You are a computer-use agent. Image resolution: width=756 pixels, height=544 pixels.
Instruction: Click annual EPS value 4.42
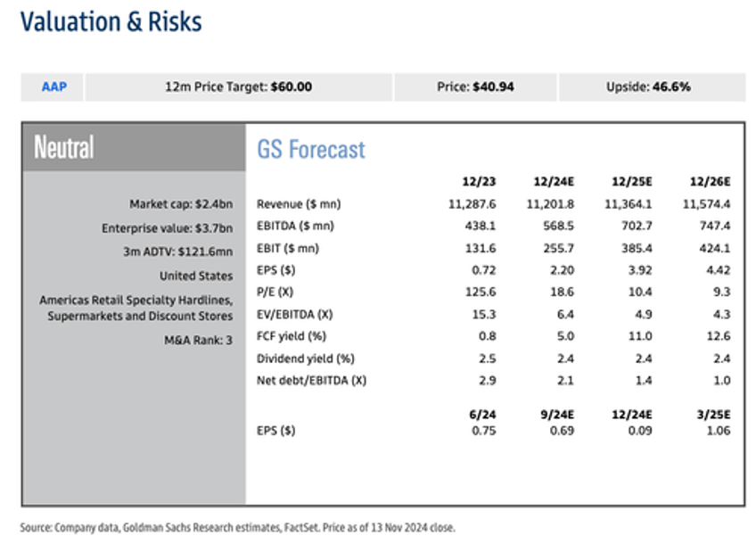click(x=718, y=270)
